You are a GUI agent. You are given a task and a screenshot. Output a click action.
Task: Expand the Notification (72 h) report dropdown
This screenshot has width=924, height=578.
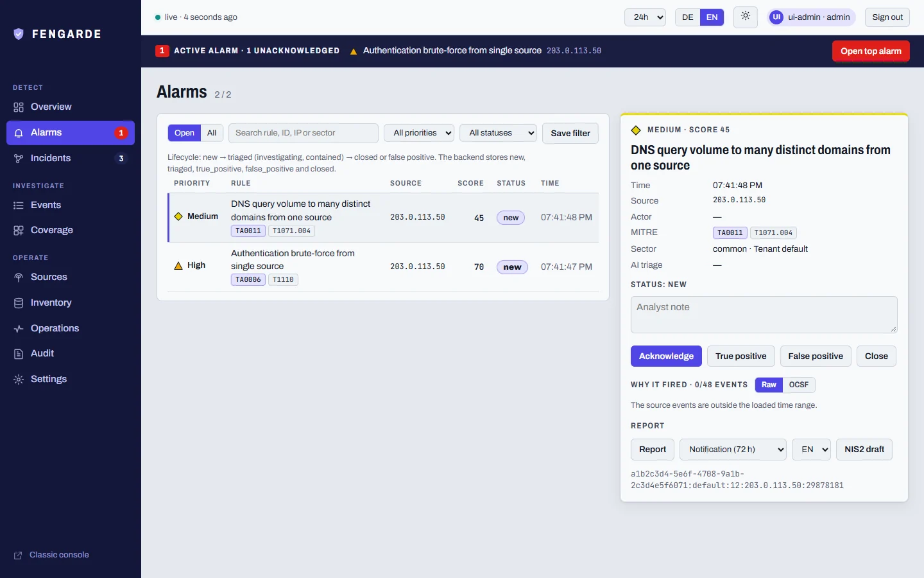point(733,450)
